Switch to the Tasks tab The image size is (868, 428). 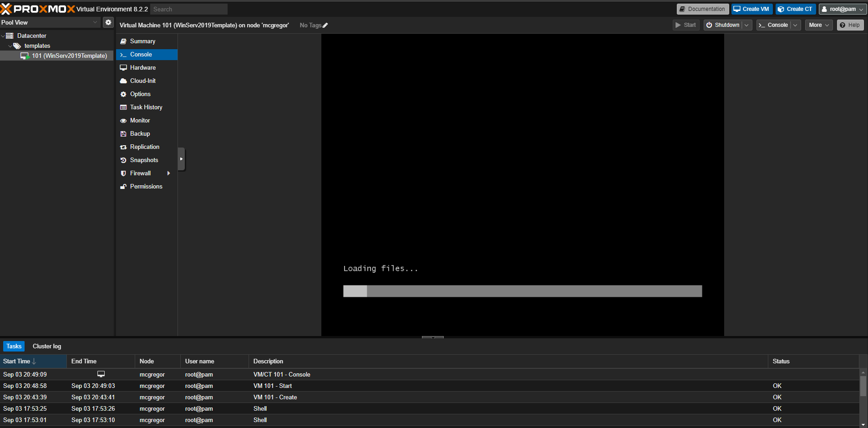(14, 346)
